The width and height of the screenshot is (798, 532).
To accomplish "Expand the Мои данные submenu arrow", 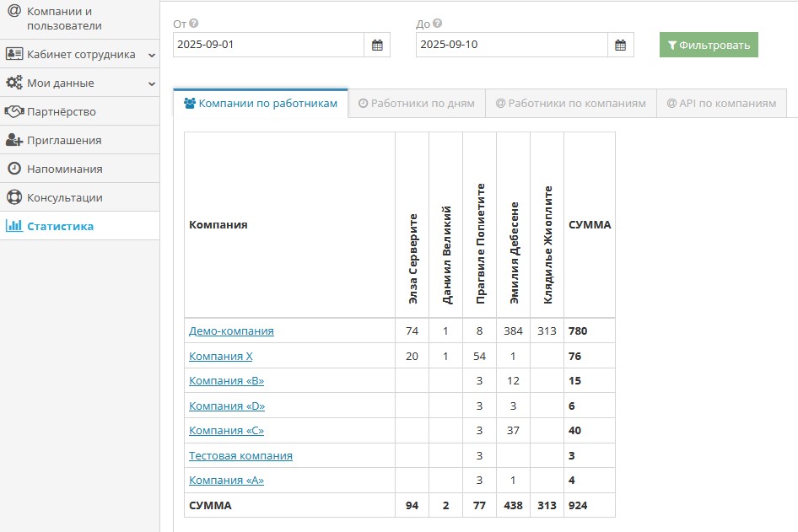I will click(152, 83).
